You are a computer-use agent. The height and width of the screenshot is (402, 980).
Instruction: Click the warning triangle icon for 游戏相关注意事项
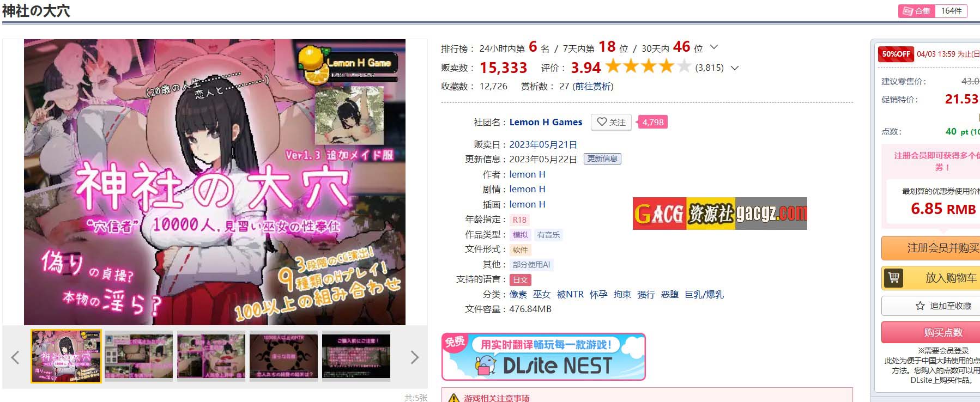click(x=453, y=398)
